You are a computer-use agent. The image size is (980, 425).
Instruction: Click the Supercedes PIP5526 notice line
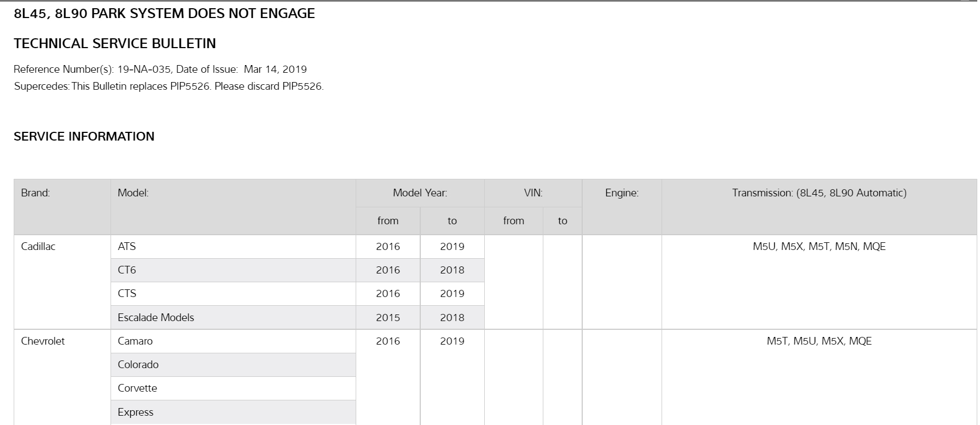169,86
